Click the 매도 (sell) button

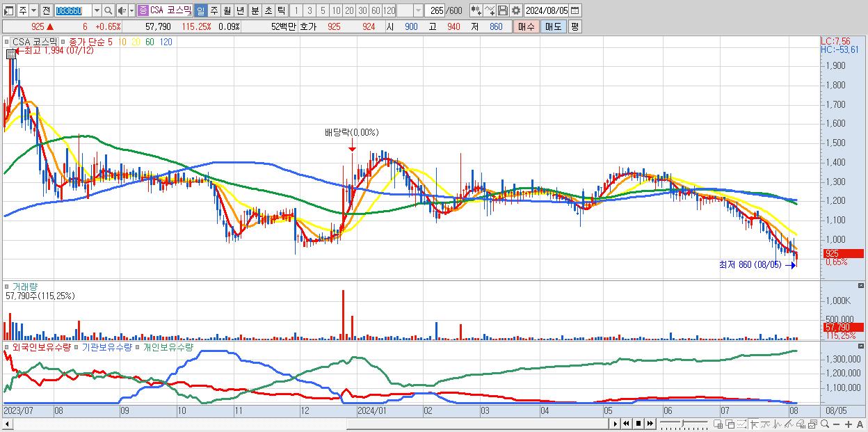[x=554, y=26]
